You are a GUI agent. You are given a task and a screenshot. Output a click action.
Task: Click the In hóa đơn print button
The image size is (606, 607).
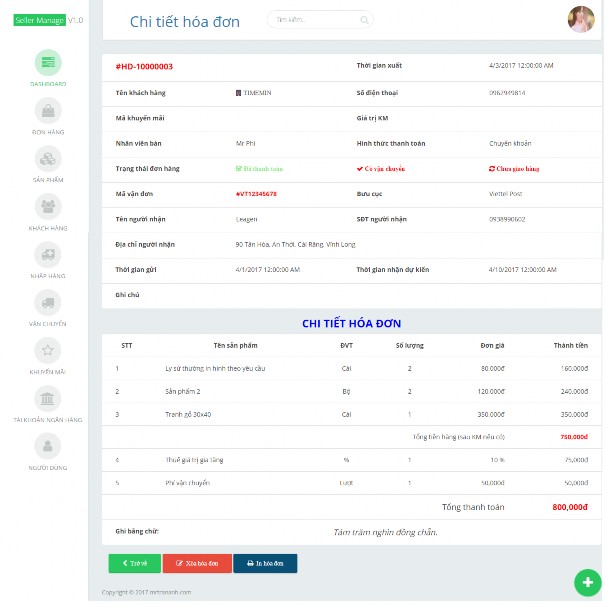pyautogui.click(x=265, y=563)
